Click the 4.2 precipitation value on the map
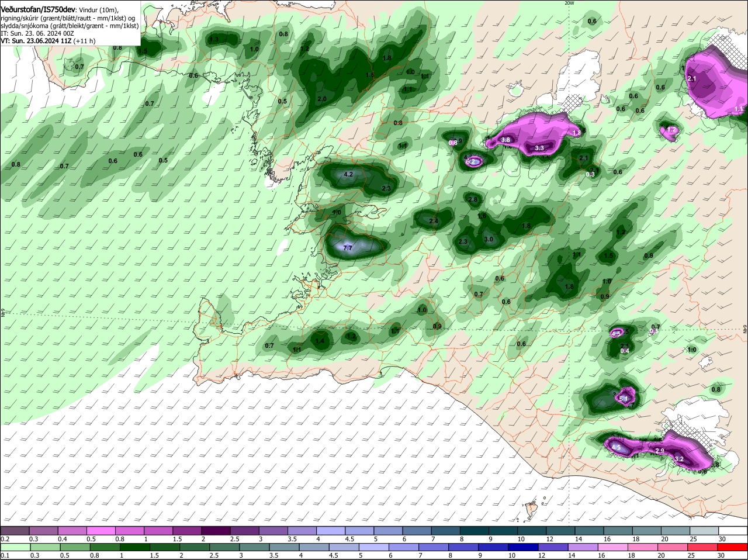Screen dimensions: 748x560 349,174
